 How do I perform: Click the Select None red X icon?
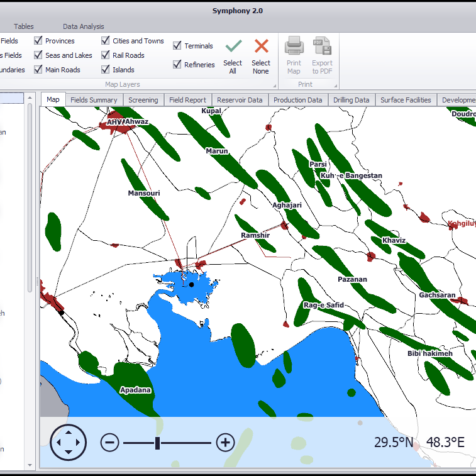261,47
